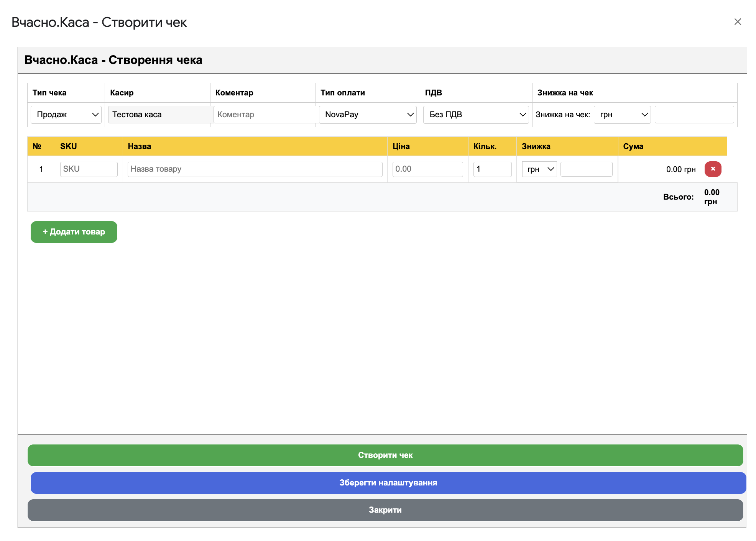This screenshot has height=541, width=756.
Task: Click the price field showing 0.00
Action: 427,169
